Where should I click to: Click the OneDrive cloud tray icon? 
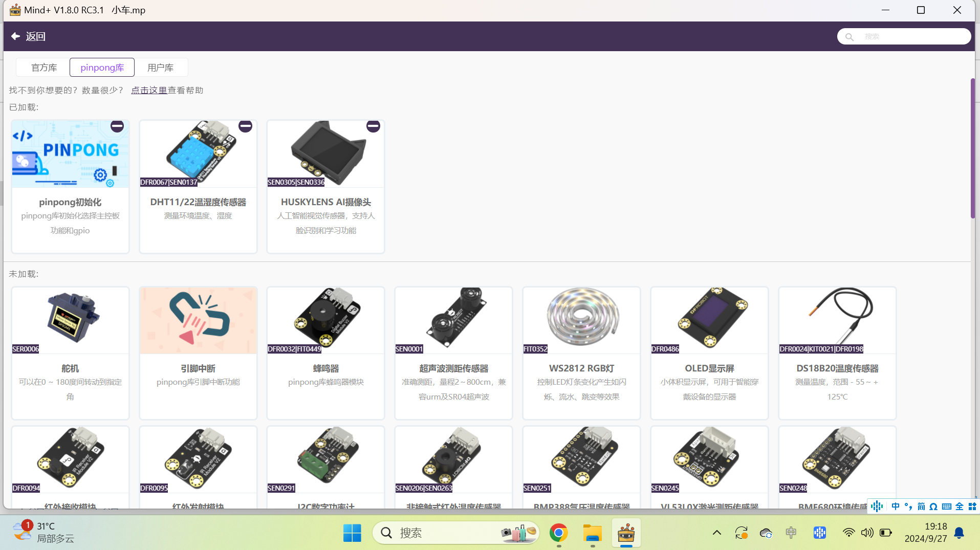766,533
